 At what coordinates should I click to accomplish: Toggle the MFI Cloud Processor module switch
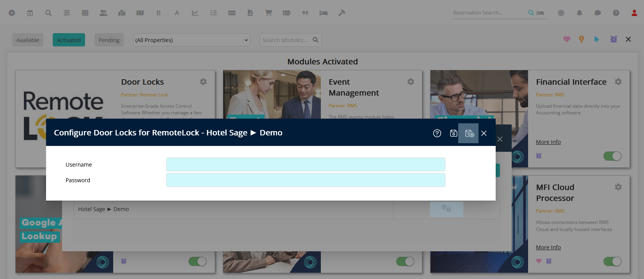(x=612, y=261)
